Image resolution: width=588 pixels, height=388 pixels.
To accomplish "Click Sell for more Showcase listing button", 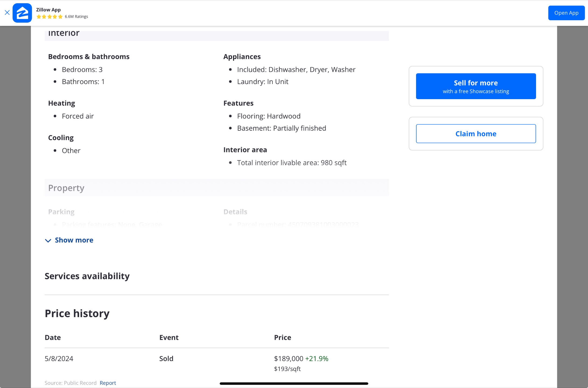I will [476, 86].
